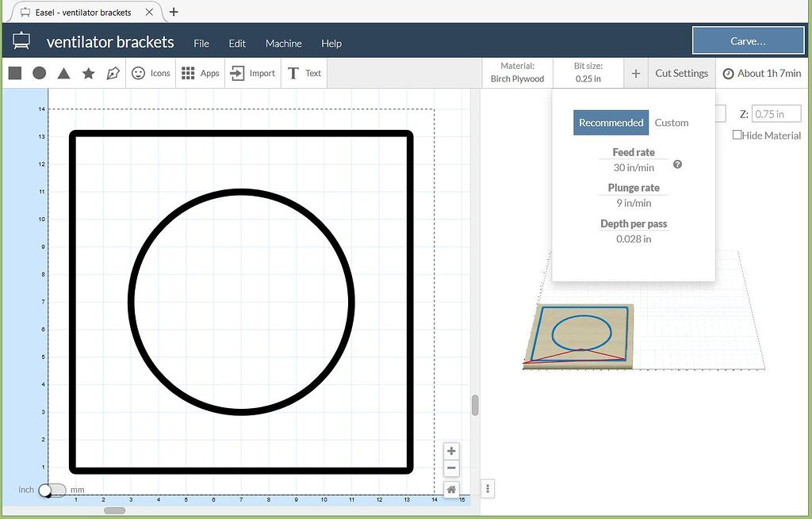Switch to the Custom cut settings tab
Screen dimensions: 812x519
pyautogui.click(x=671, y=123)
